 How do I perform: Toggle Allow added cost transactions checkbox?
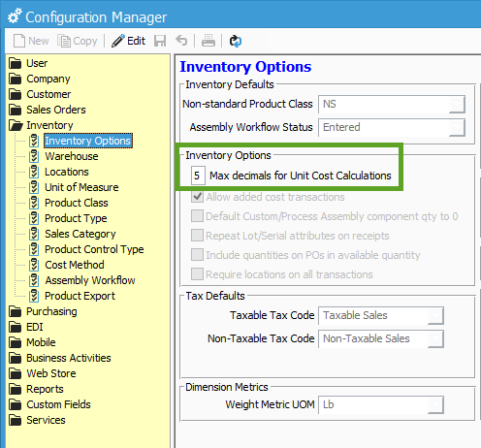point(197,197)
